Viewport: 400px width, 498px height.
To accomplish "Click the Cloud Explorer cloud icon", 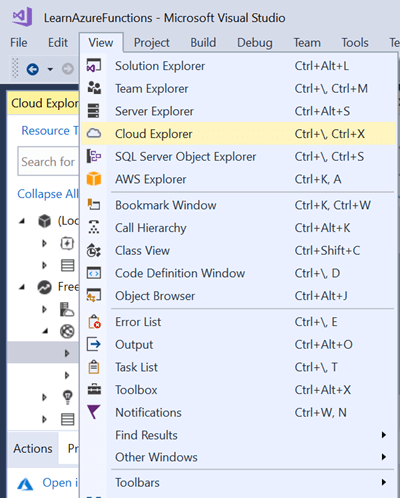I will [x=94, y=133].
